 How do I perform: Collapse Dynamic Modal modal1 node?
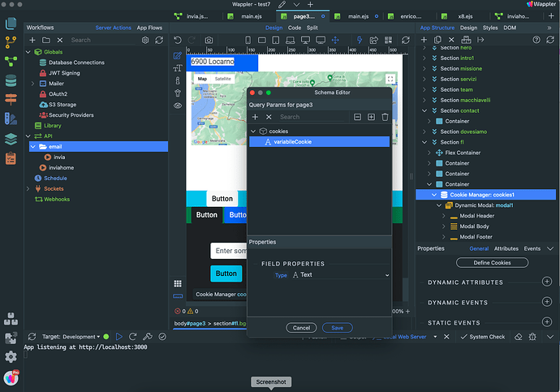[439, 205]
